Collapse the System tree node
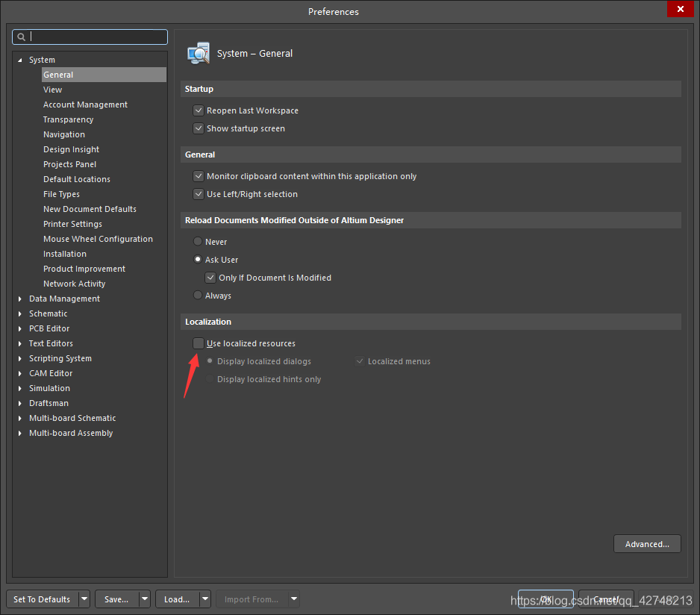This screenshot has width=700, height=615. tap(21, 60)
